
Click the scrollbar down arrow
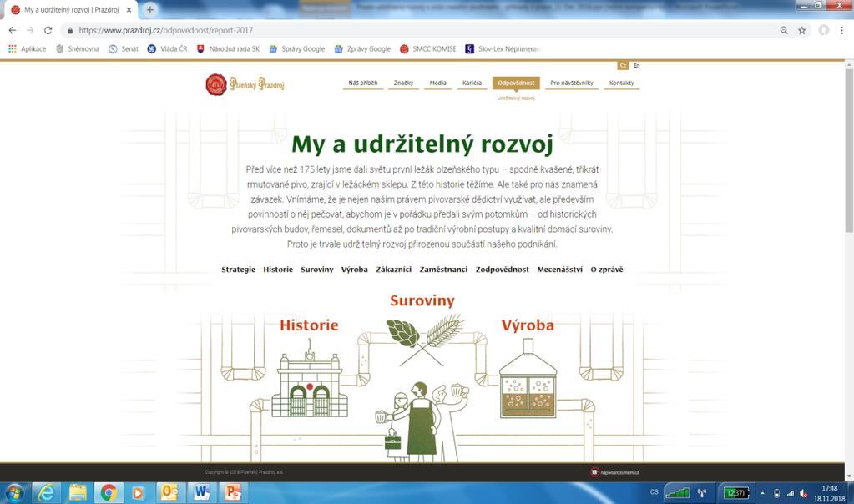pyautogui.click(x=849, y=476)
